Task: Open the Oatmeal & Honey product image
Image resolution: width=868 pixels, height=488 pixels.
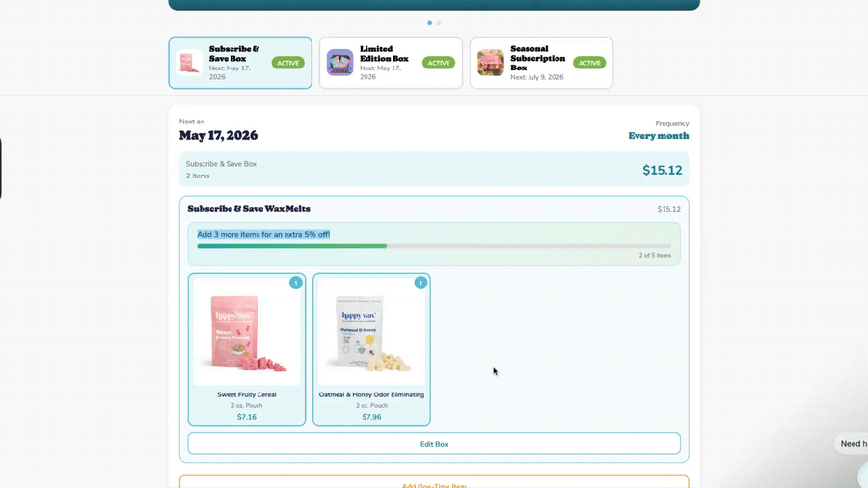Action: [371, 332]
